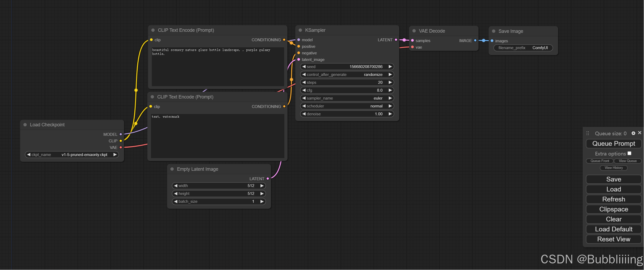Open sampler_name euler dropdown
The height and width of the screenshot is (270, 644).
tap(347, 98)
